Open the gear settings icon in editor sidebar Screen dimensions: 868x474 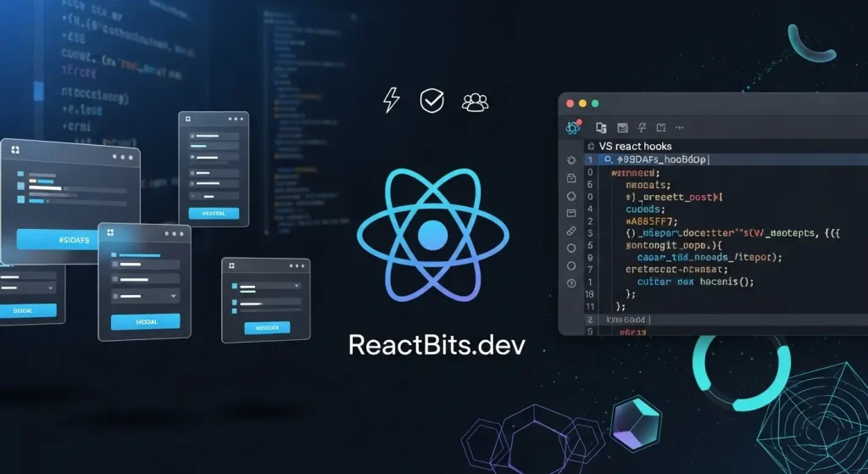point(571,160)
